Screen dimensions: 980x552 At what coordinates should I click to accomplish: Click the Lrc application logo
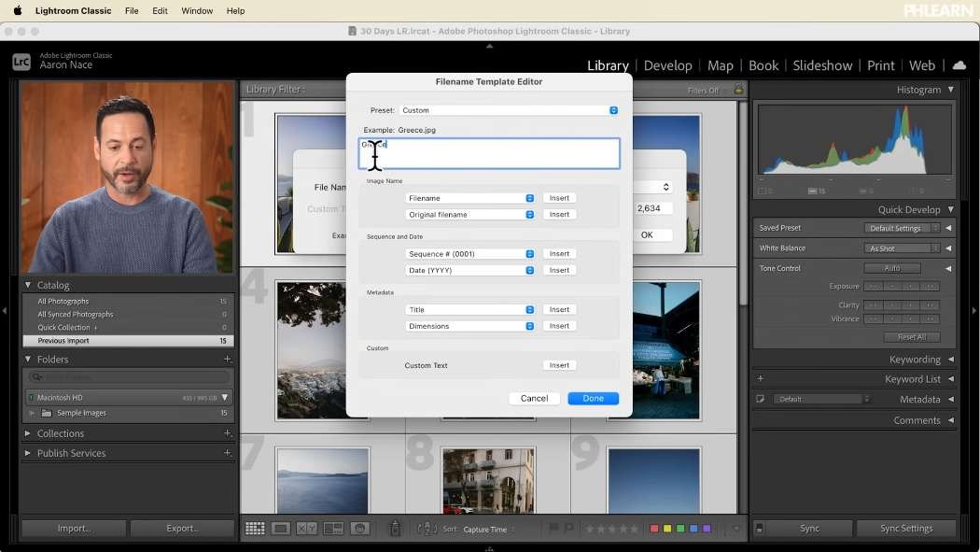(x=21, y=62)
